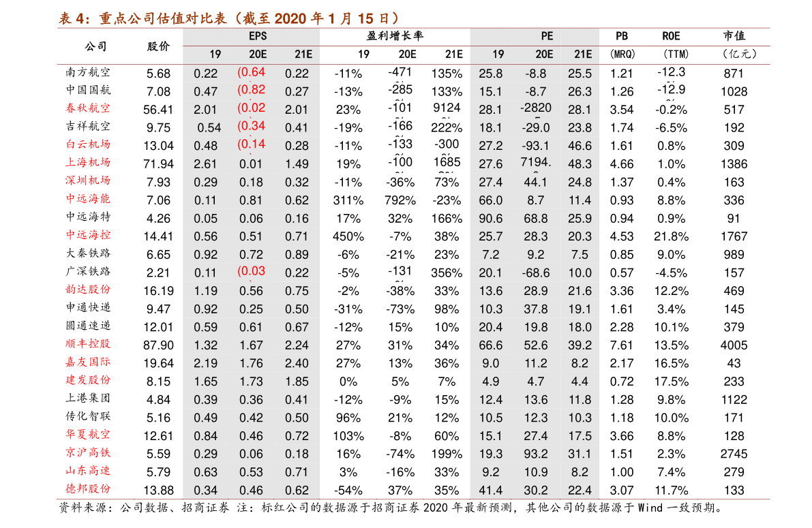Select the 21E header under PE
This screenshot has height=528, width=812.
pos(582,55)
